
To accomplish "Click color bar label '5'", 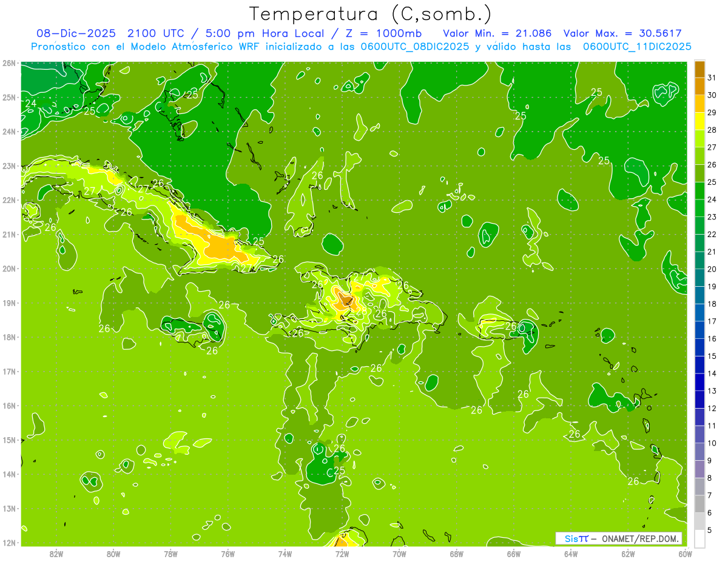I will pos(710,530).
